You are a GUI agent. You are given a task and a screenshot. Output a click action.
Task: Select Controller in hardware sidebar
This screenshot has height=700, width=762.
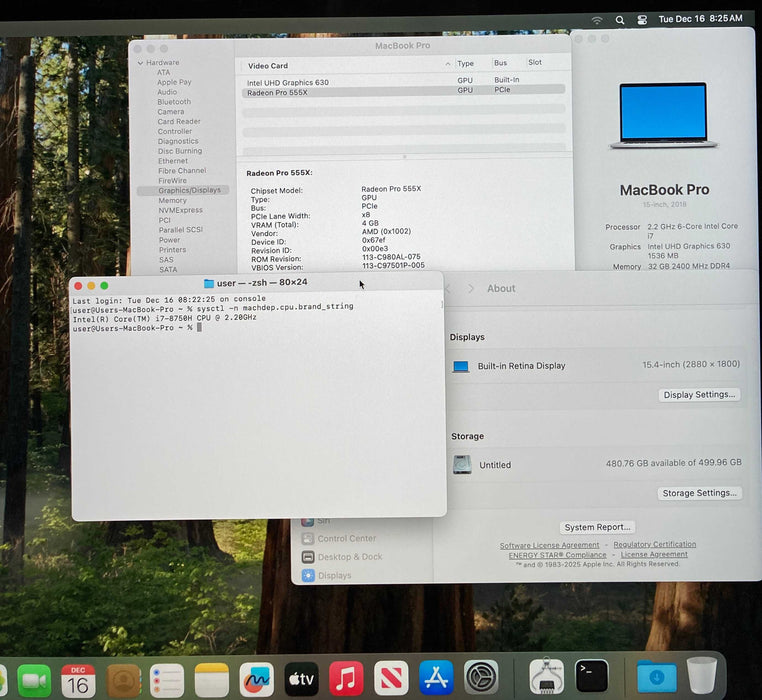coord(174,132)
